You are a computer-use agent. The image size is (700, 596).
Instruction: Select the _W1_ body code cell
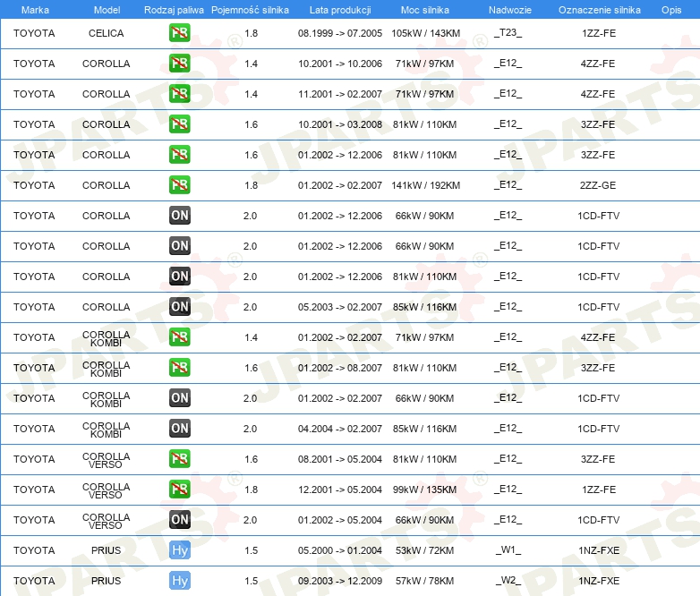[508, 550]
